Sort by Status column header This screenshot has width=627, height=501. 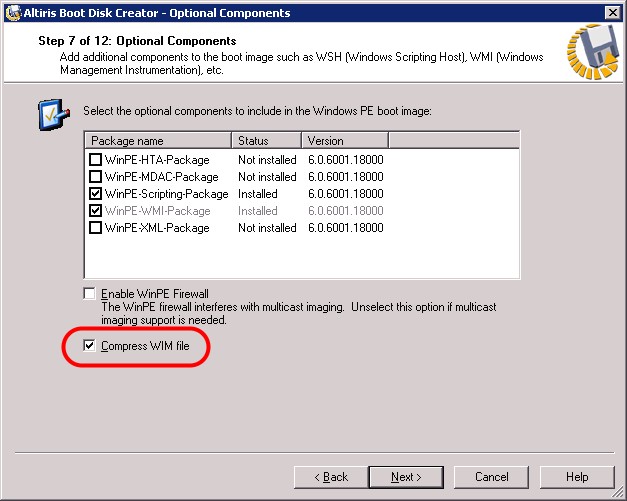point(266,141)
